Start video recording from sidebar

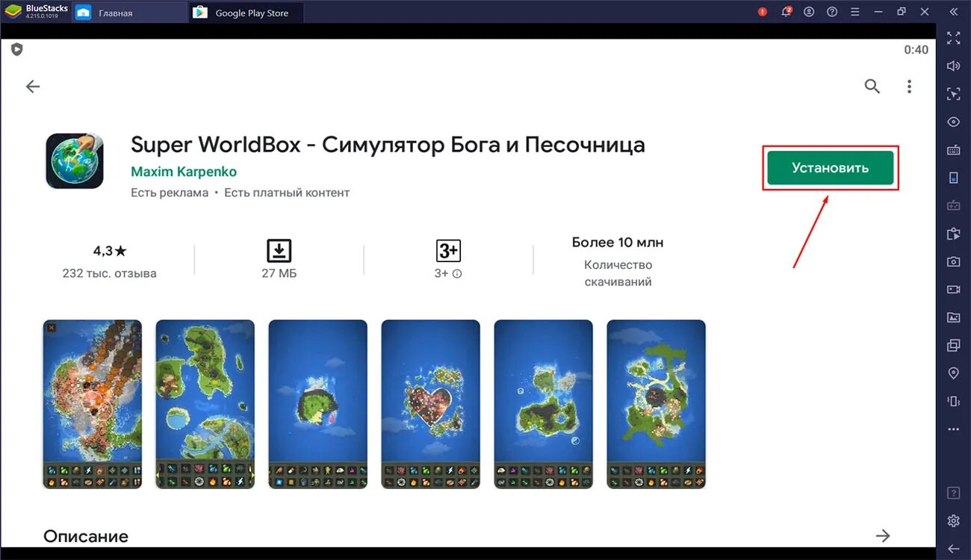pyautogui.click(x=953, y=289)
